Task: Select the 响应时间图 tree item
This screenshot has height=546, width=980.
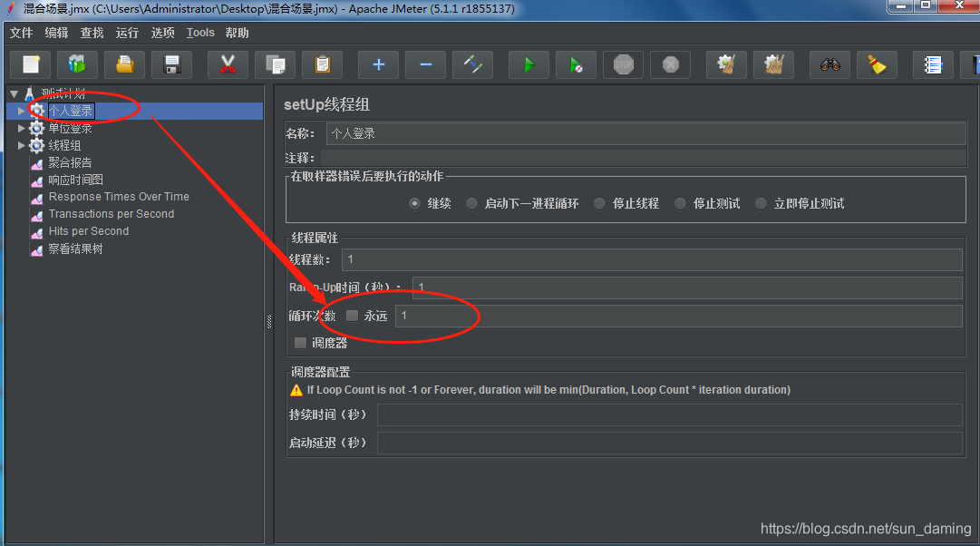Action: coord(75,180)
